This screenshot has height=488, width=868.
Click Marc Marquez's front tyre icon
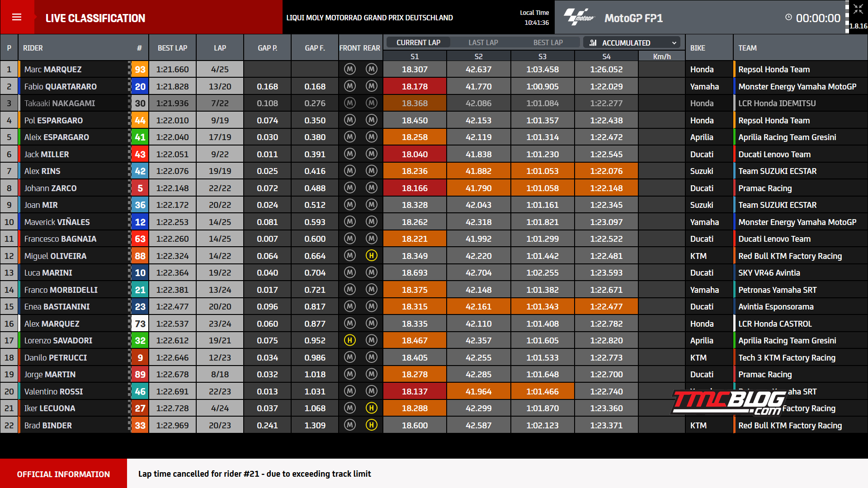[350, 69]
